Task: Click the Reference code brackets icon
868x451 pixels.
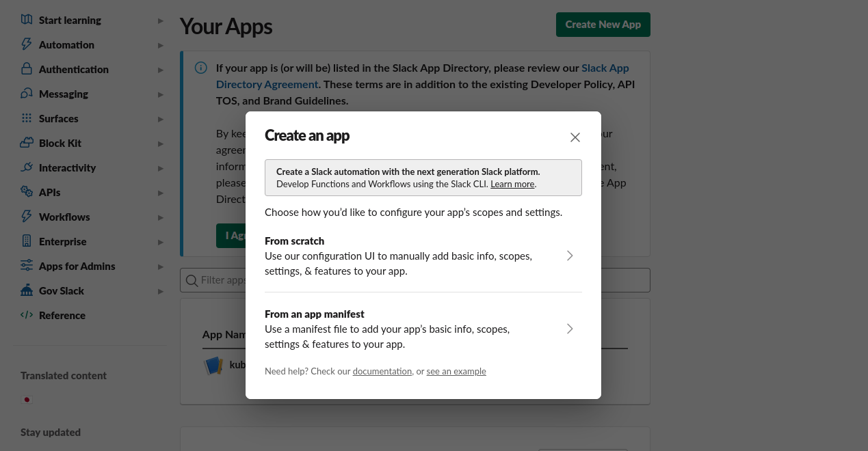Action: 27,315
